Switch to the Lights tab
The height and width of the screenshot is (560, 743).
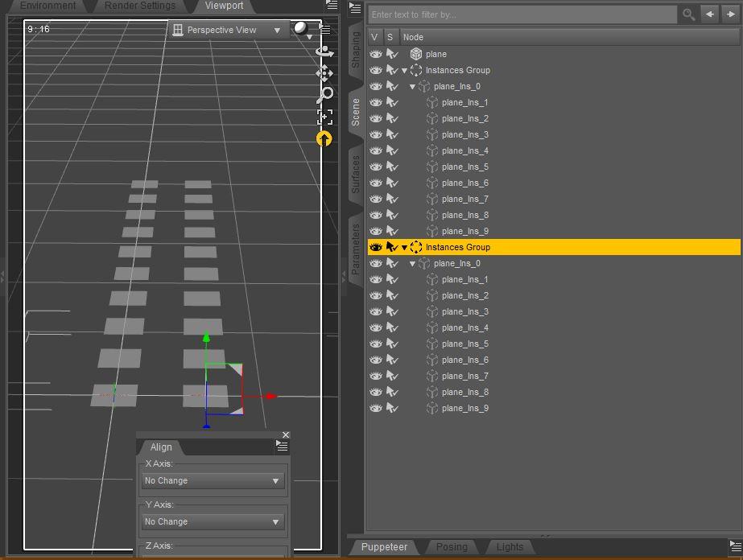tap(510, 547)
